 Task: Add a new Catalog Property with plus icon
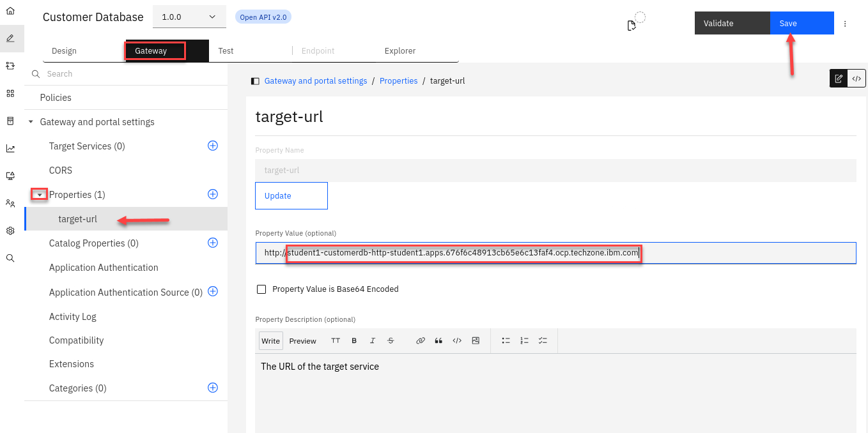(213, 243)
